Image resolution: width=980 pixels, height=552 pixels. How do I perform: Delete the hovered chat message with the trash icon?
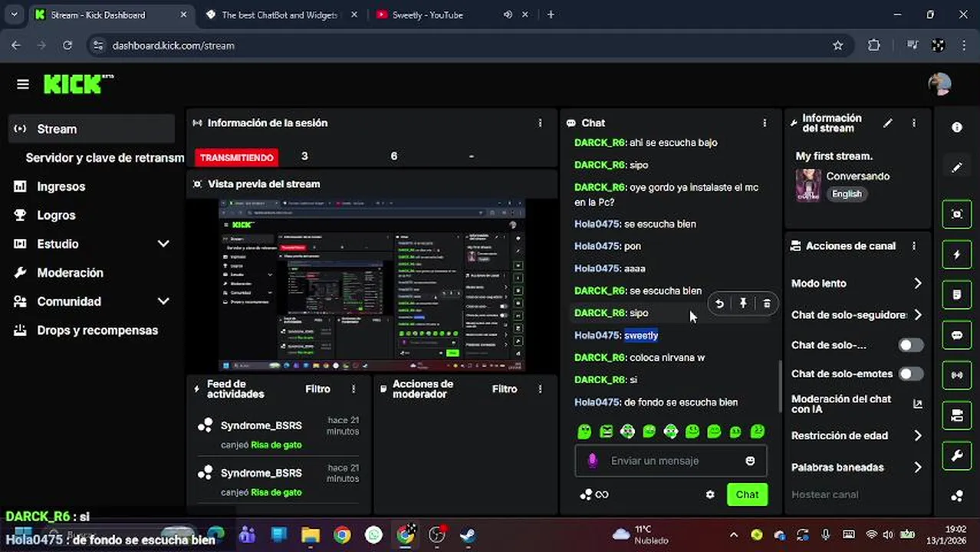pos(767,304)
